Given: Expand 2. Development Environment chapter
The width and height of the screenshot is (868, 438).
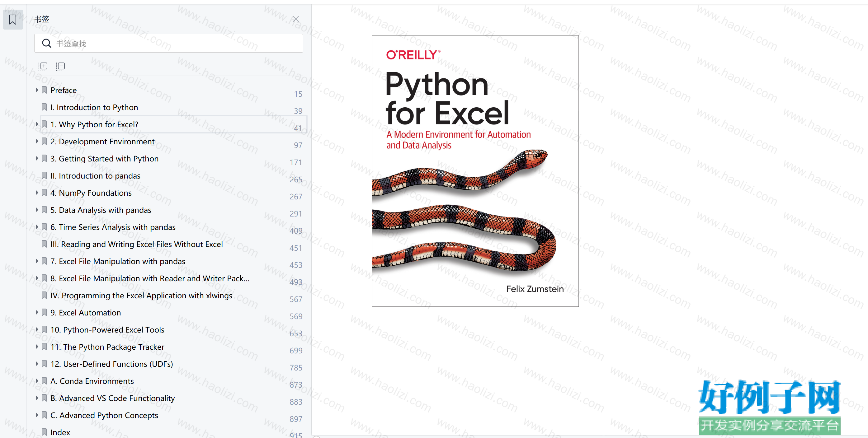Looking at the screenshot, I should pos(37,142).
